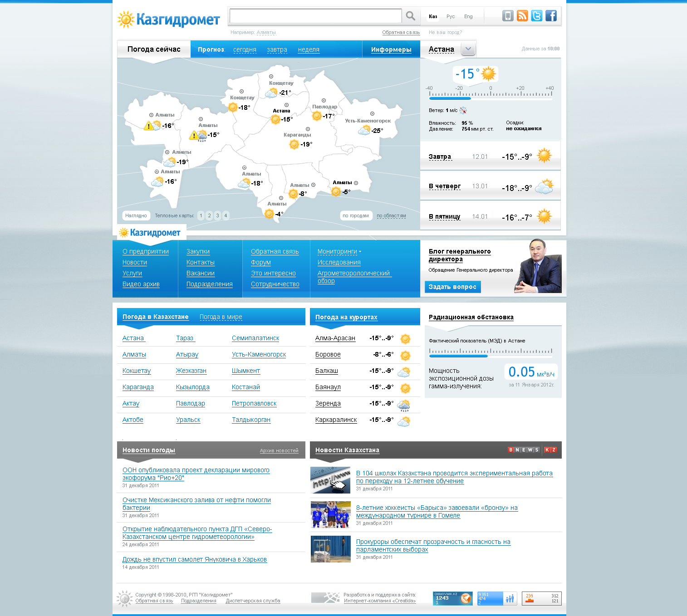The width and height of the screenshot is (687, 616).
Task: Switch language to Каз
Action: (433, 16)
